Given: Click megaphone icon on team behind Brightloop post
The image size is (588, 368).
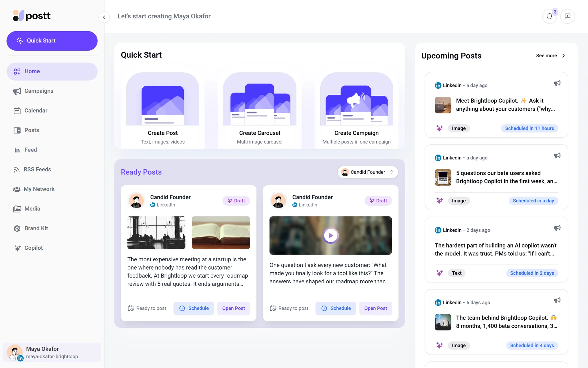Looking at the screenshot, I should point(557,301).
